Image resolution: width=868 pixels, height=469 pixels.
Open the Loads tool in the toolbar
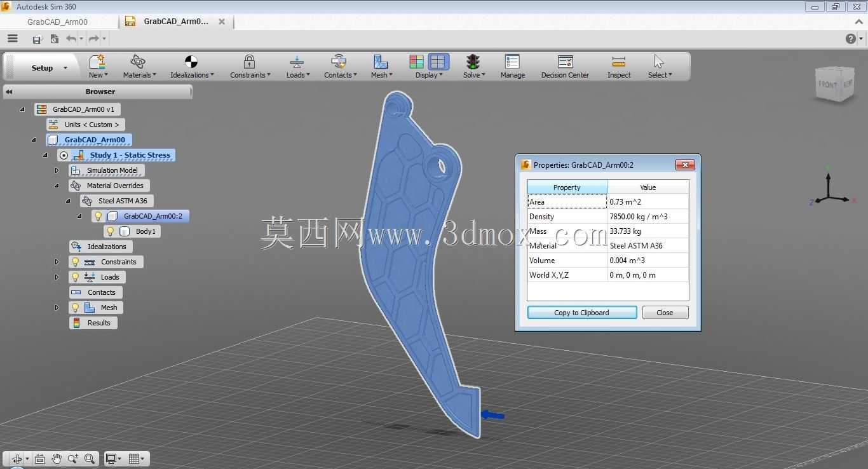tap(297, 67)
